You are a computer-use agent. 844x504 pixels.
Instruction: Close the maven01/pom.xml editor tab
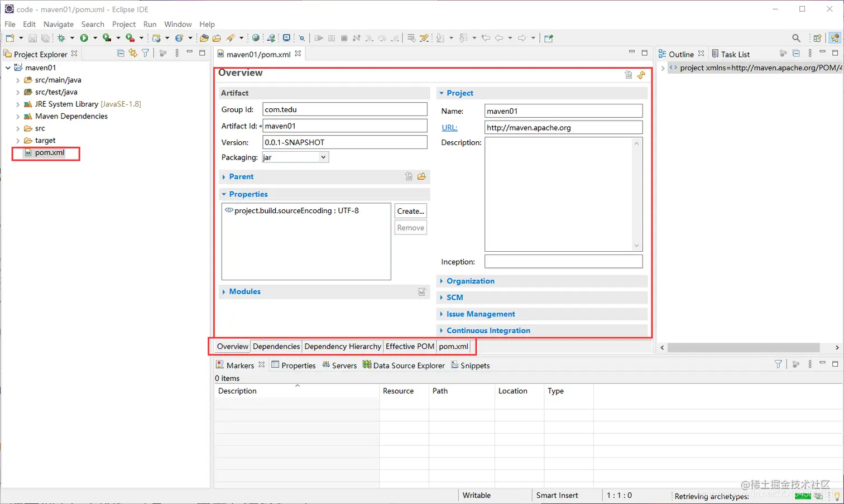[298, 54]
